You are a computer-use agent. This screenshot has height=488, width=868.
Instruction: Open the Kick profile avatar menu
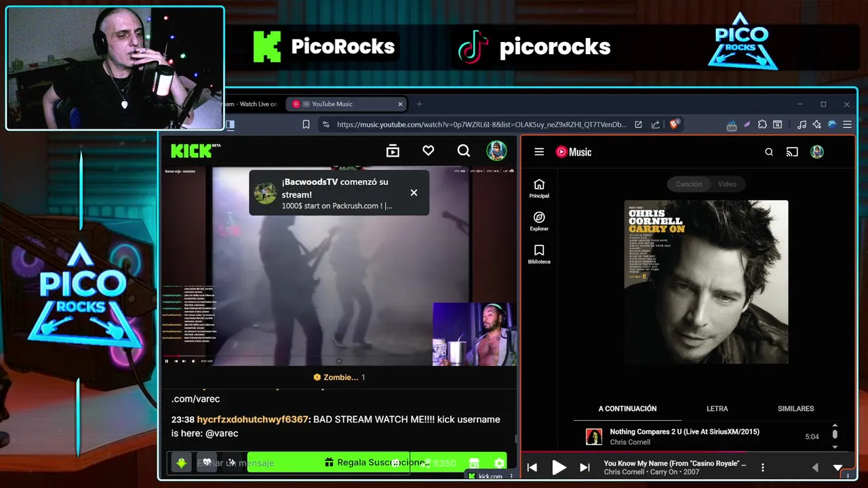(x=496, y=150)
